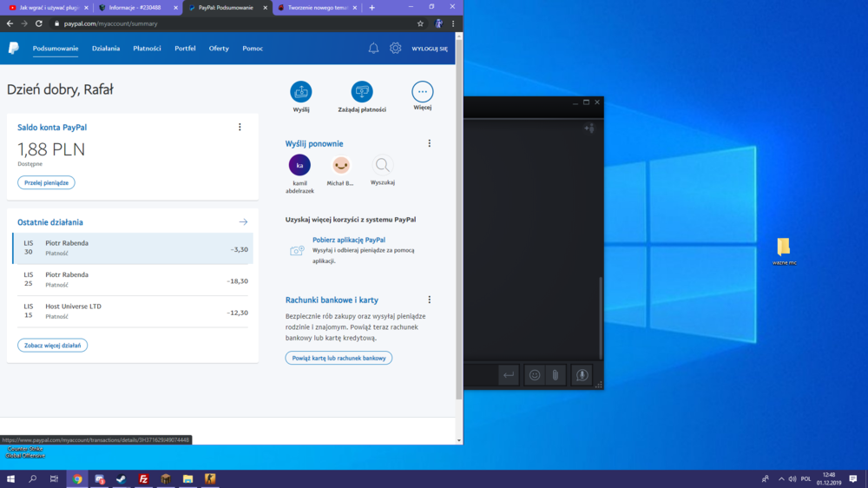The image size is (868, 488).
Task: Open the Oferty nav item
Action: [219, 49]
